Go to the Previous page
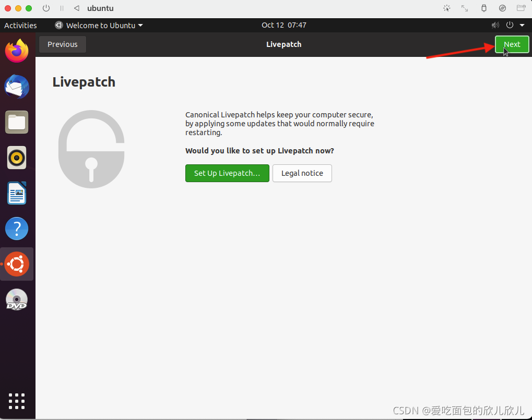 point(63,44)
